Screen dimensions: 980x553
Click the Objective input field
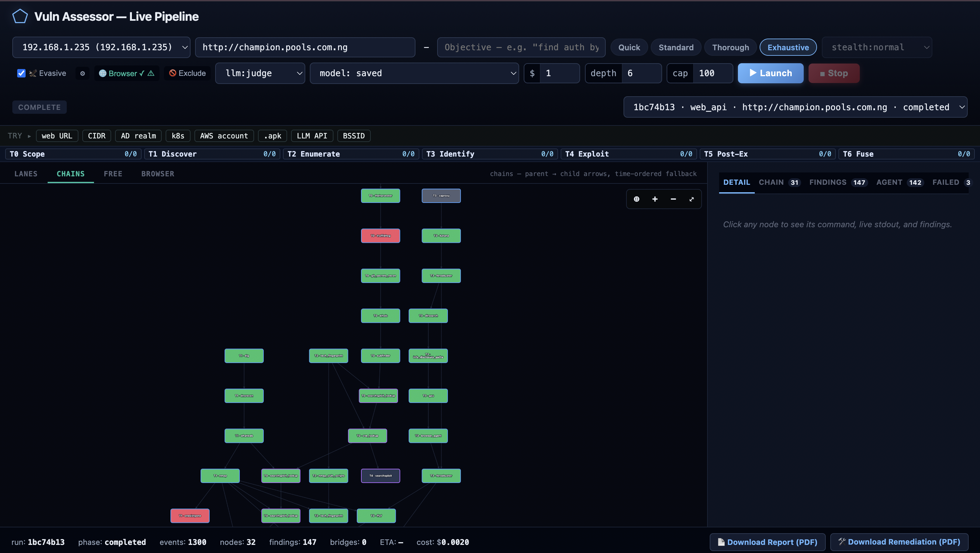521,47
